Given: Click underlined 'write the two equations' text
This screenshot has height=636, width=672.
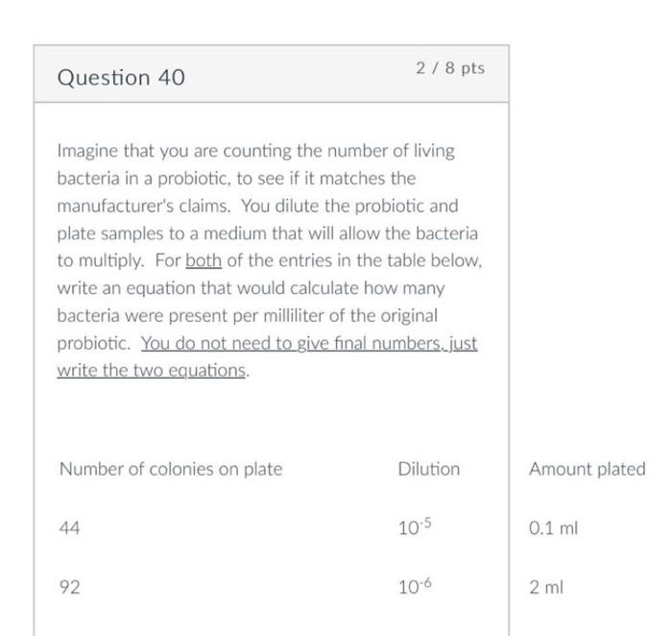Looking at the screenshot, I should coord(152,370).
